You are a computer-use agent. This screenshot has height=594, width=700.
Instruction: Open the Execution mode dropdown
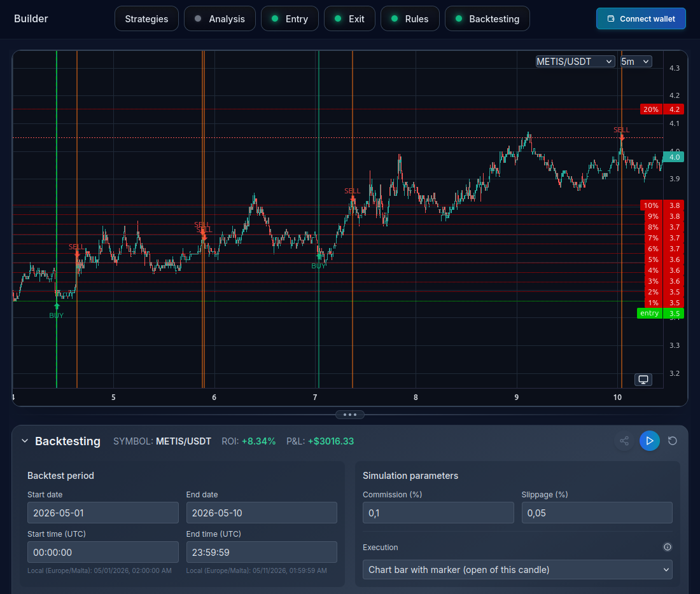coord(517,570)
